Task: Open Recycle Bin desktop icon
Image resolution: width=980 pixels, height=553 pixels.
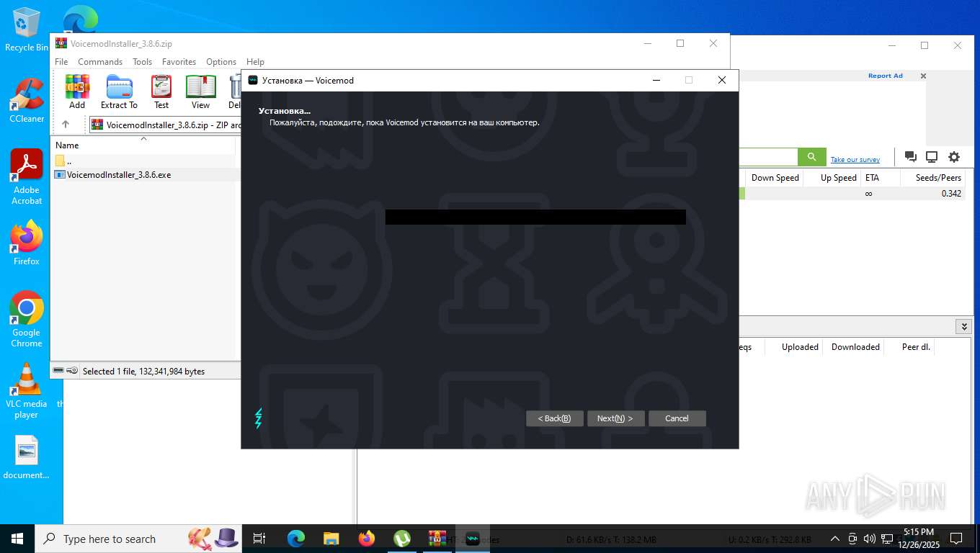Action: pyautogui.click(x=27, y=30)
